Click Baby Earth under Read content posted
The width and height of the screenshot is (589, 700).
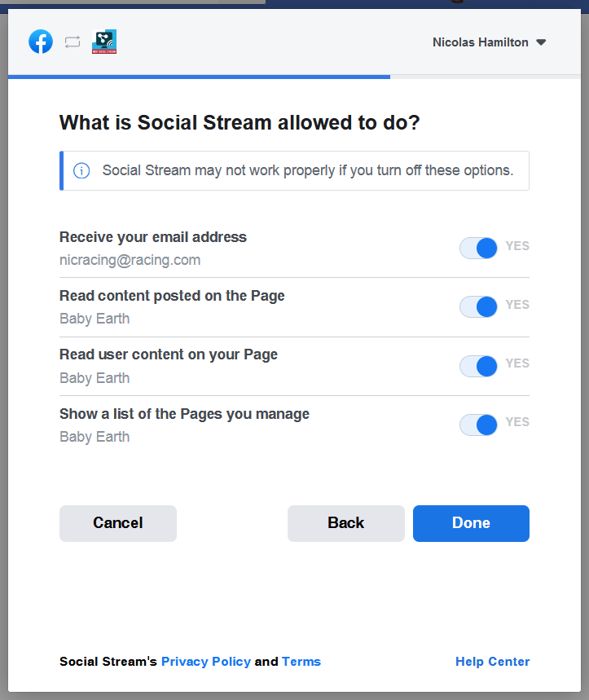coord(95,319)
